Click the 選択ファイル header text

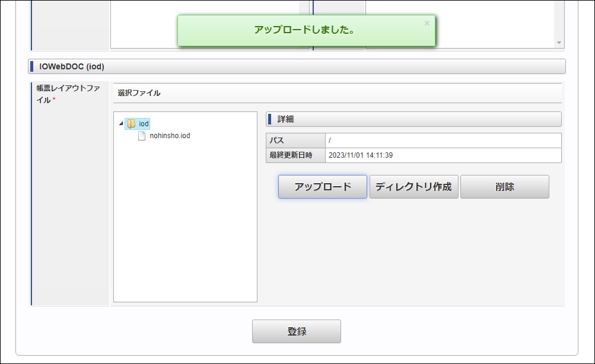point(139,93)
